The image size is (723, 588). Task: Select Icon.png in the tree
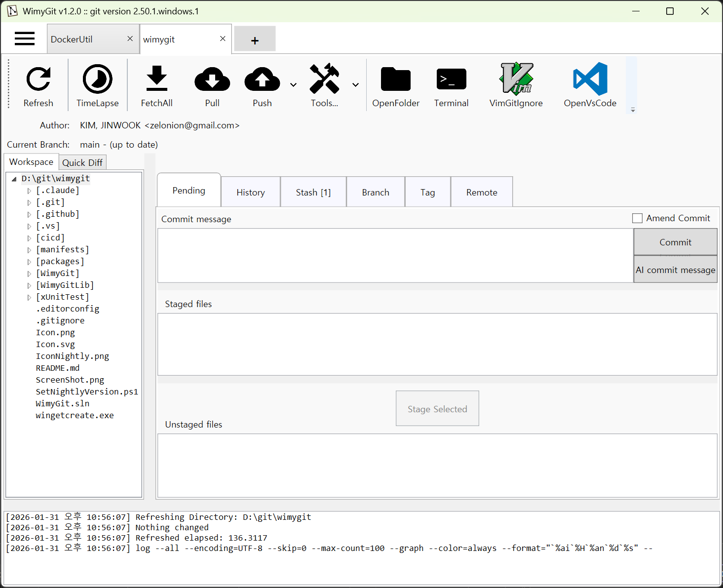click(x=55, y=332)
